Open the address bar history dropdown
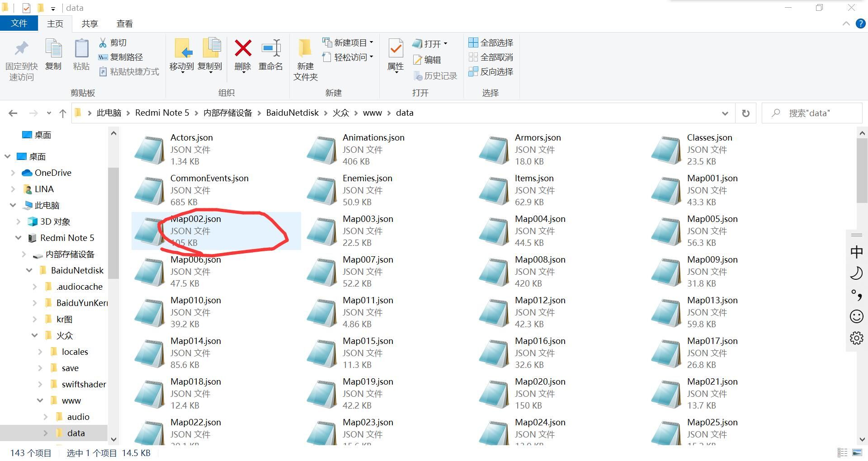This screenshot has height=461, width=868. tap(725, 113)
